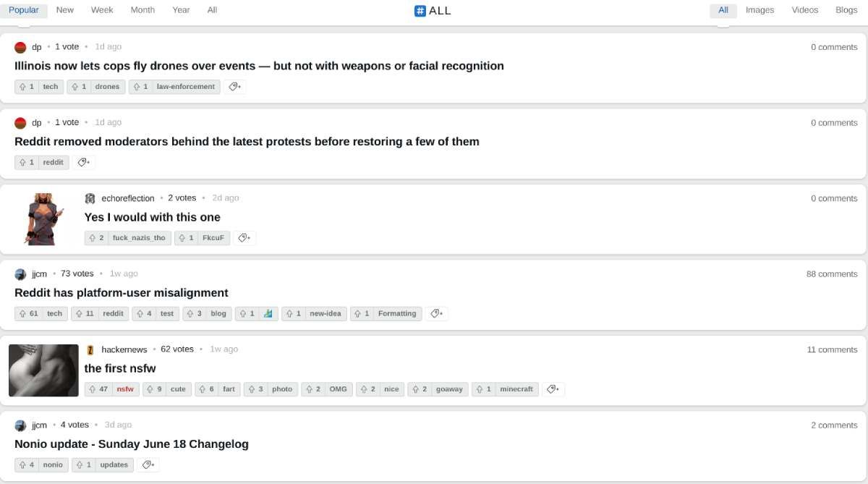Open echoreflection's avatar icon
Image resolution: width=868 pixels, height=484 pixels.
click(x=90, y=198)
